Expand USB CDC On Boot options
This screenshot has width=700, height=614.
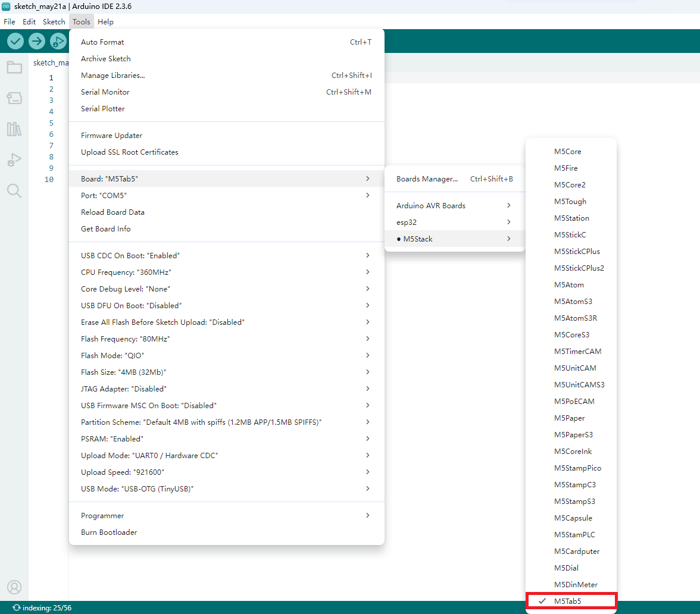coord(227,255)
